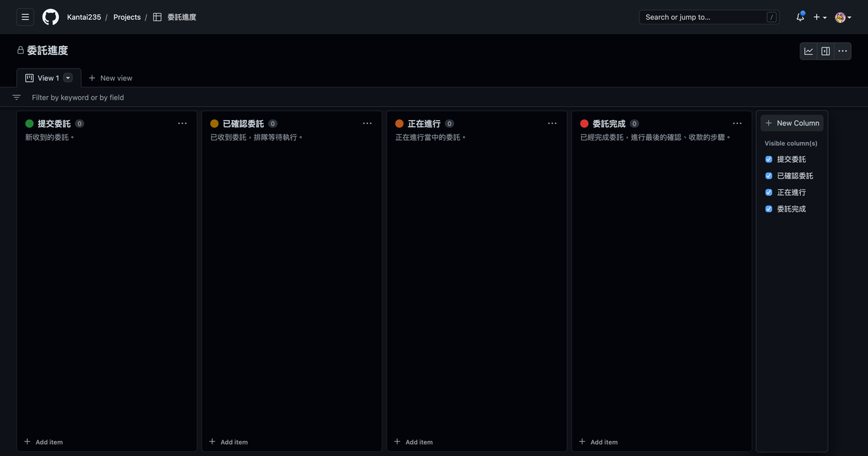Screen dimensions: 868x456
Task: Open the filter icon beside the filter bar
Action: pyautogui.click(x=16, y=97)
